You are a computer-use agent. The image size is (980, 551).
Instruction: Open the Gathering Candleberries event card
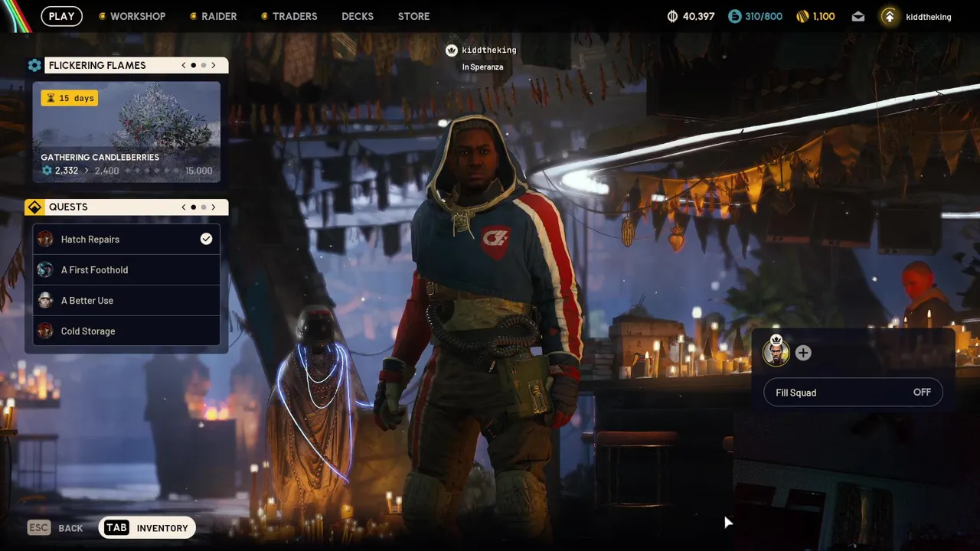[x=126, y=132]
